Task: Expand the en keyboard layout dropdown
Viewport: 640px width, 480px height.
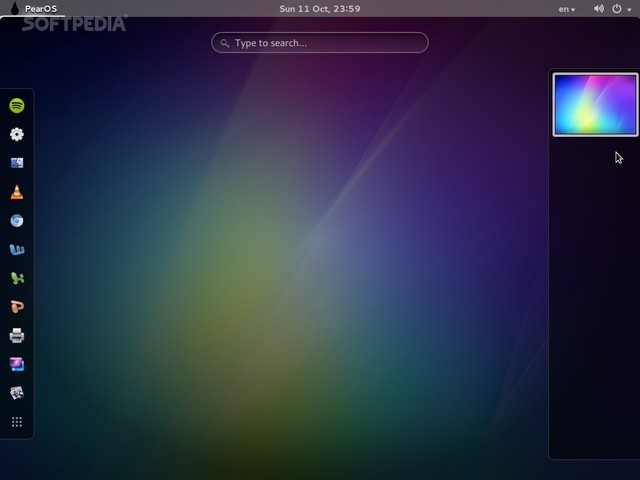Action: tap(567, 9)
